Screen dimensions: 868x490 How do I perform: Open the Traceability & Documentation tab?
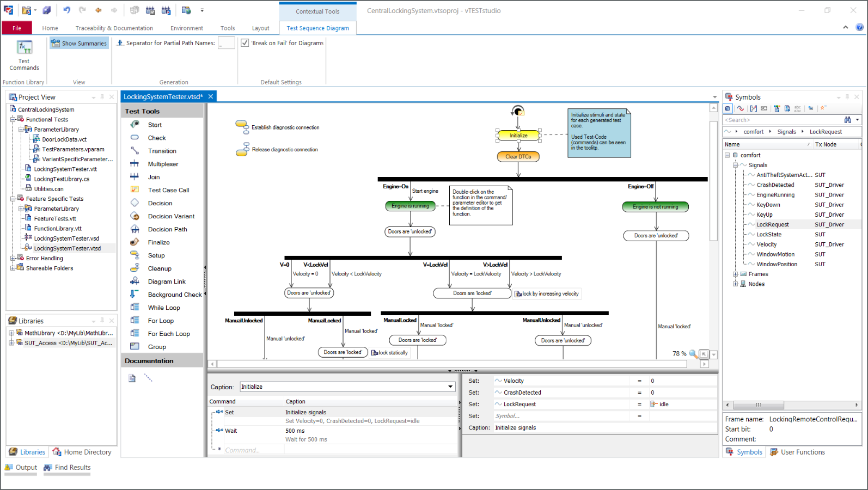114,28
